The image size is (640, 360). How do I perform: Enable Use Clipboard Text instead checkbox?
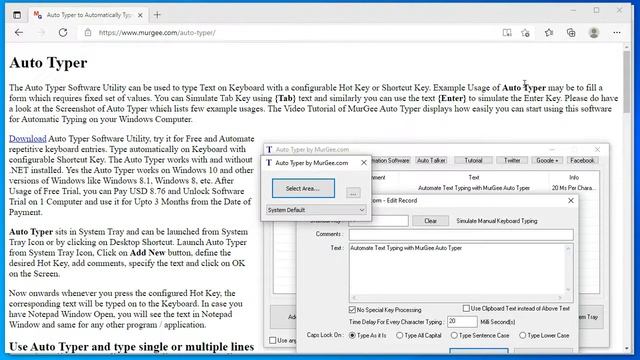466,308
